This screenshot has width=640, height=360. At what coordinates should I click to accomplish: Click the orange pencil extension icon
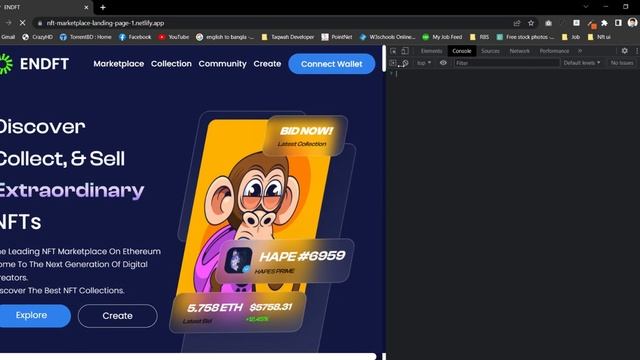coord(592,24)
